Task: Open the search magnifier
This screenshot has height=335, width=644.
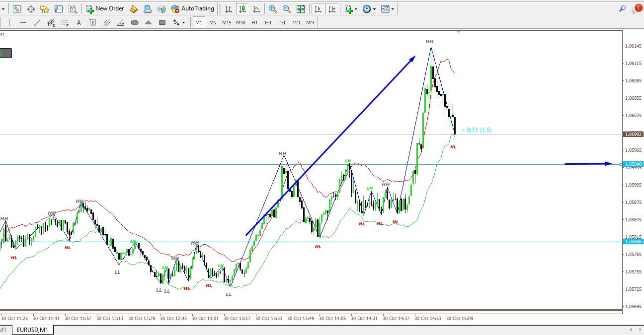Action: 622,8
